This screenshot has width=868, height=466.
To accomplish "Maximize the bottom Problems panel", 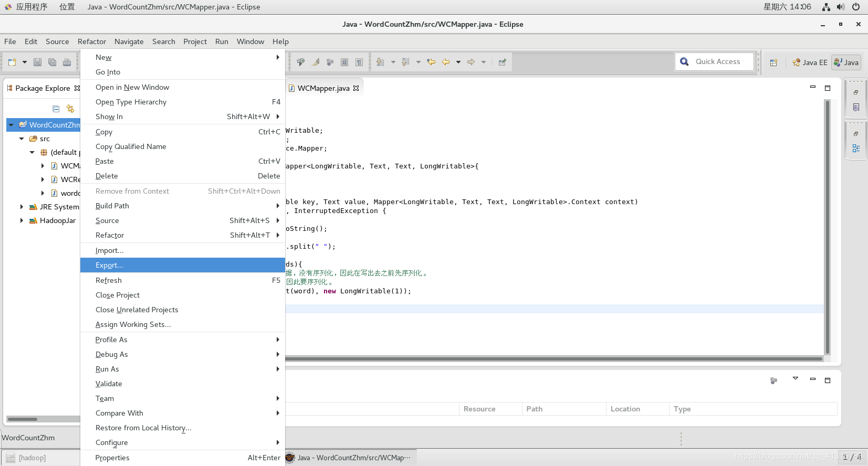I will coord(828,380).
